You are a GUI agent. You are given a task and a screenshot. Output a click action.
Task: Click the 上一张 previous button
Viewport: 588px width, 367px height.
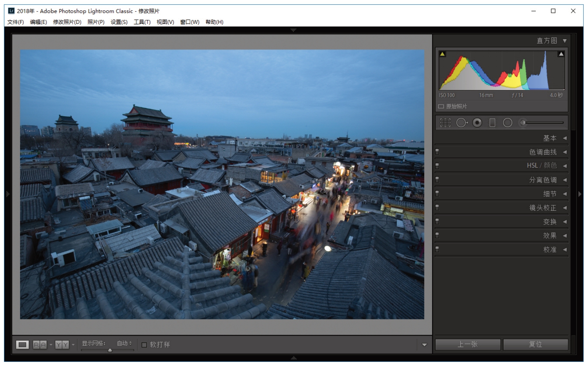point(467,344)
